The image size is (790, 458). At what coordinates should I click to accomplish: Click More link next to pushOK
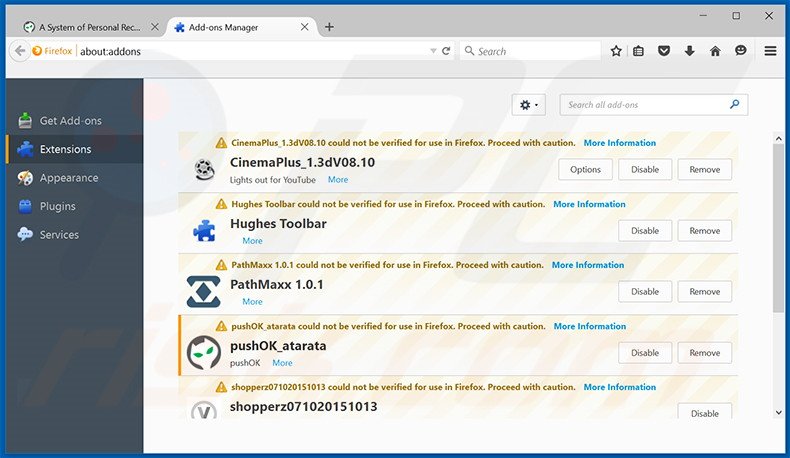click(282, 363)
